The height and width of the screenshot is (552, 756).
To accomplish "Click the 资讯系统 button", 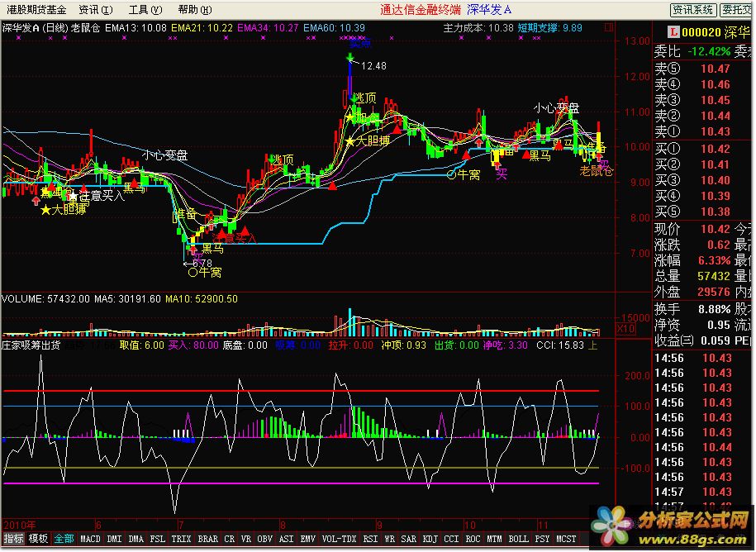I will coord(693,10).
